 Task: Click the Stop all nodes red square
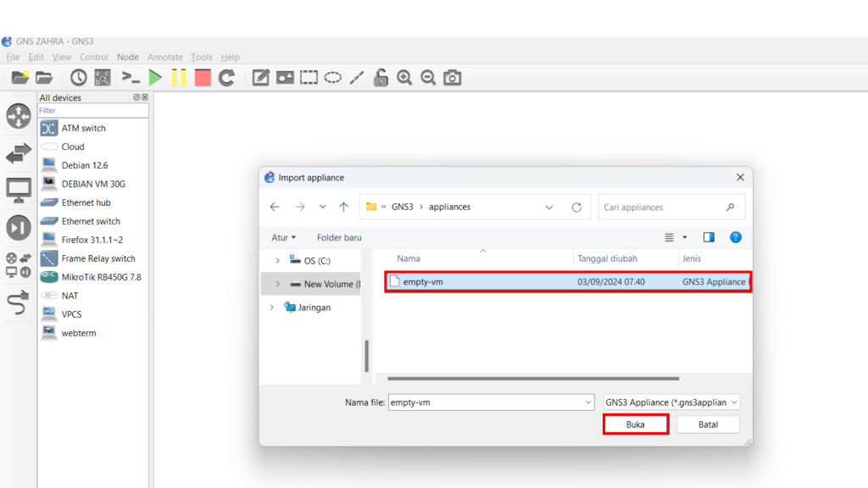(203, 78)
